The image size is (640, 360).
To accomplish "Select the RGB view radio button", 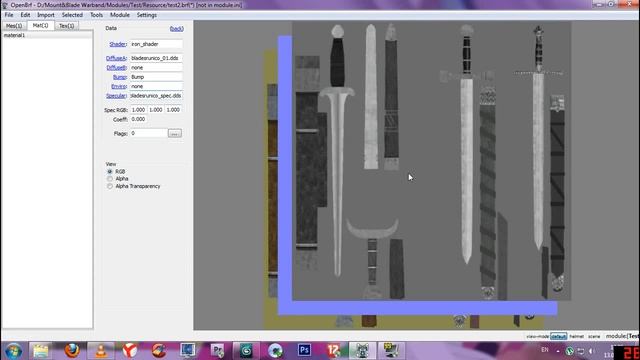I will tap(110, 171).
